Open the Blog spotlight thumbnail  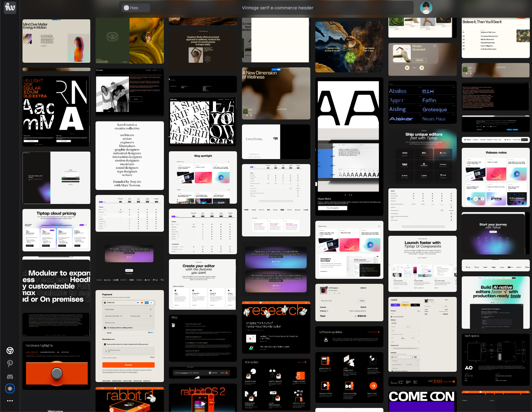coord(203,177)
